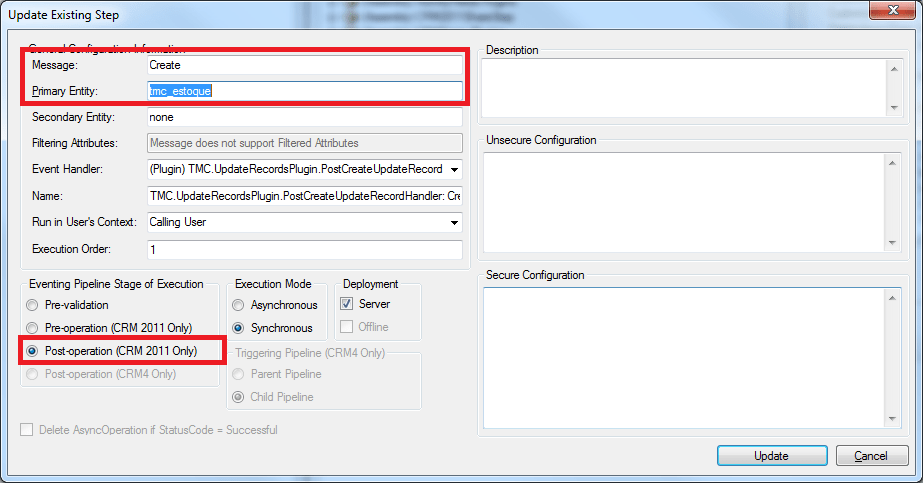Click the Execution Order field

pos(304,249)
